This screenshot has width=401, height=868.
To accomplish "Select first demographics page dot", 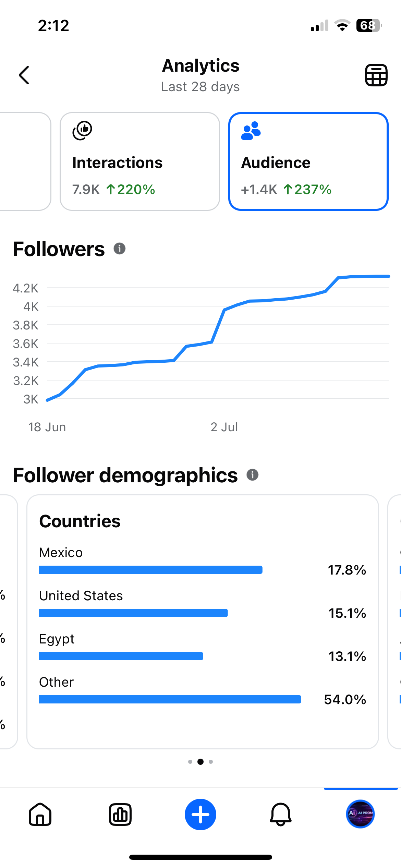I will tap(190, 762).
